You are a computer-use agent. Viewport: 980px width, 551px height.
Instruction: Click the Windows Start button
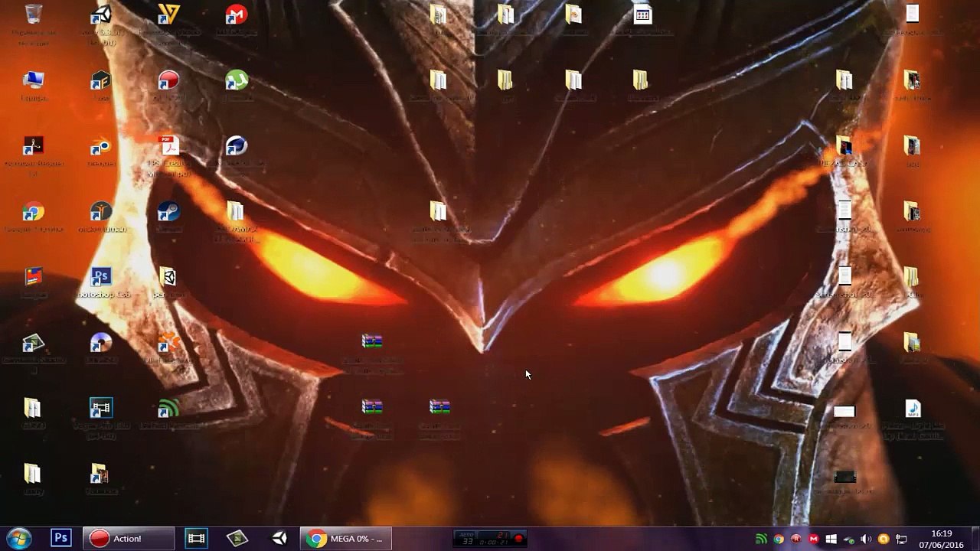18,538
